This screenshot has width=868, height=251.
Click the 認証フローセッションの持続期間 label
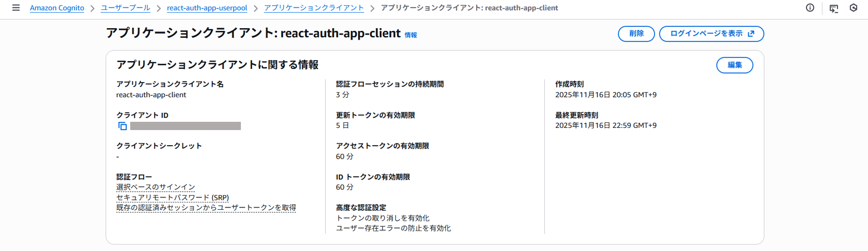pos(390,84)
